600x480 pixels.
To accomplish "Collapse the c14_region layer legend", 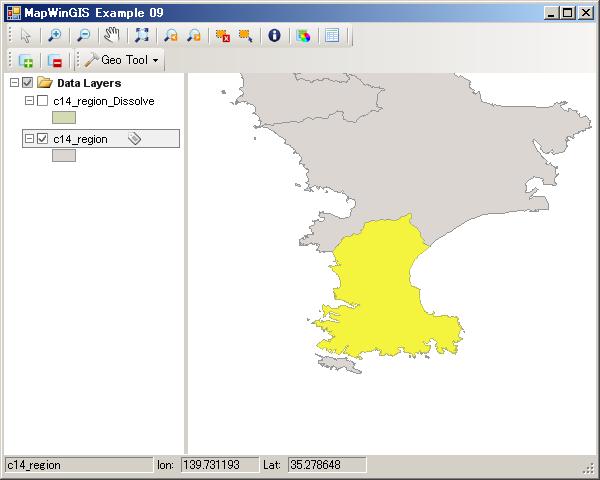I will click(x=29, y=139).
